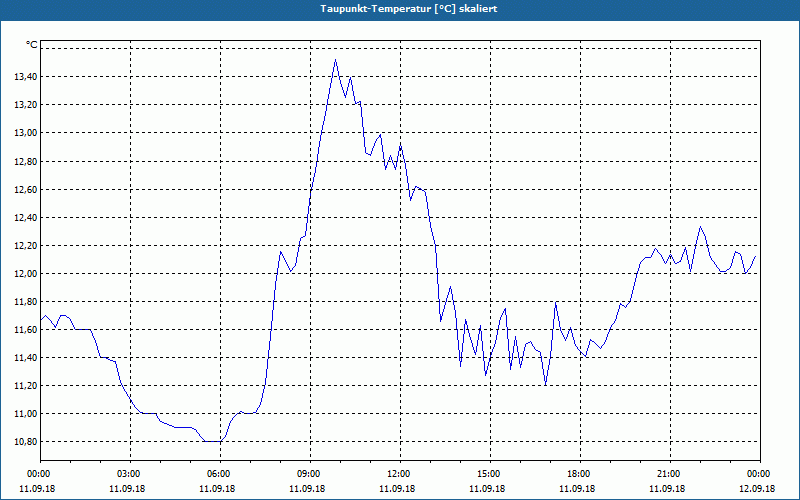Select the 11.09.18 date under 09:00
800x500 pixels.
coord(307,489)
